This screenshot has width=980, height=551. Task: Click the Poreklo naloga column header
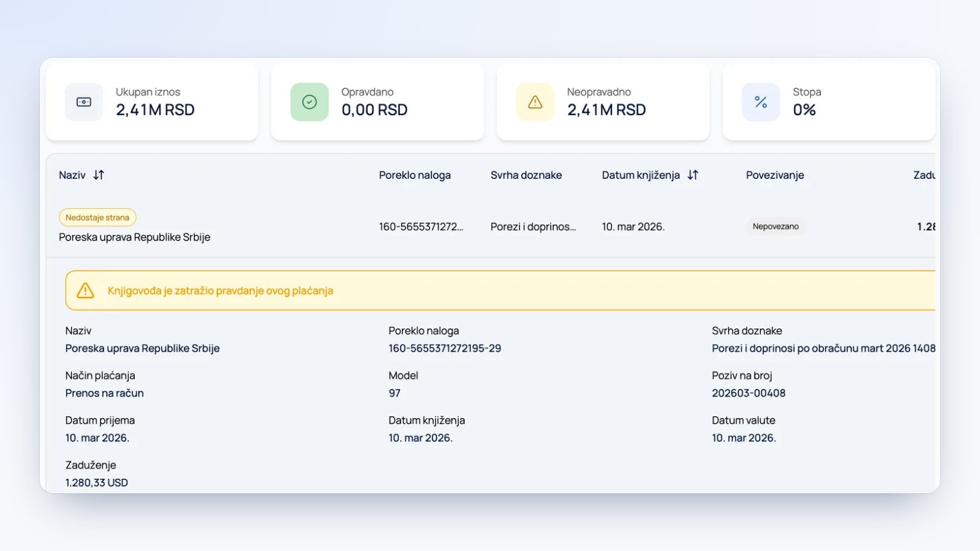[415, 175]
